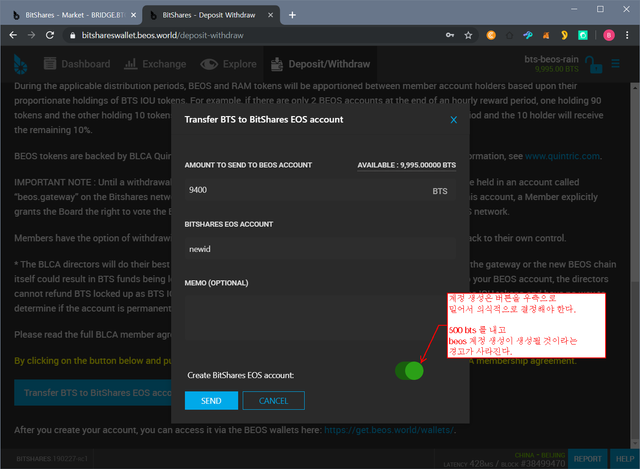Click the Available 9,995.00000 BTS balance
The image size is (640, 469).
(x=407, y=165)
